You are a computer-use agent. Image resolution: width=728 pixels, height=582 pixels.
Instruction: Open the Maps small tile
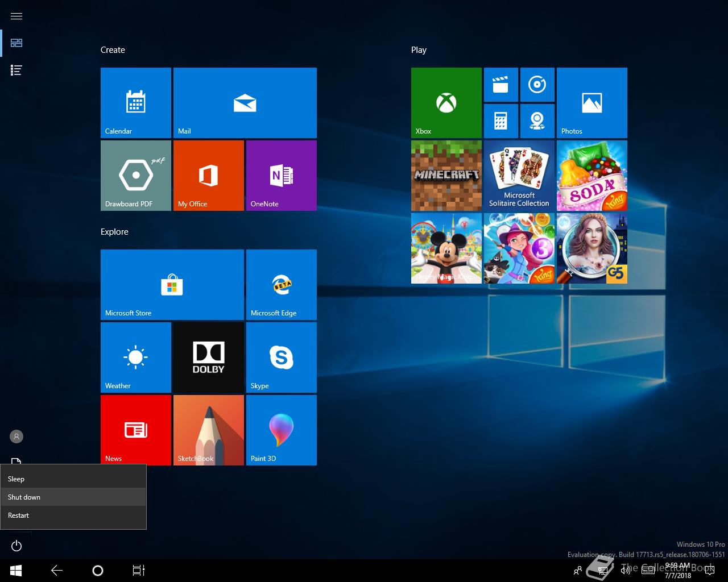click(537, 121)
